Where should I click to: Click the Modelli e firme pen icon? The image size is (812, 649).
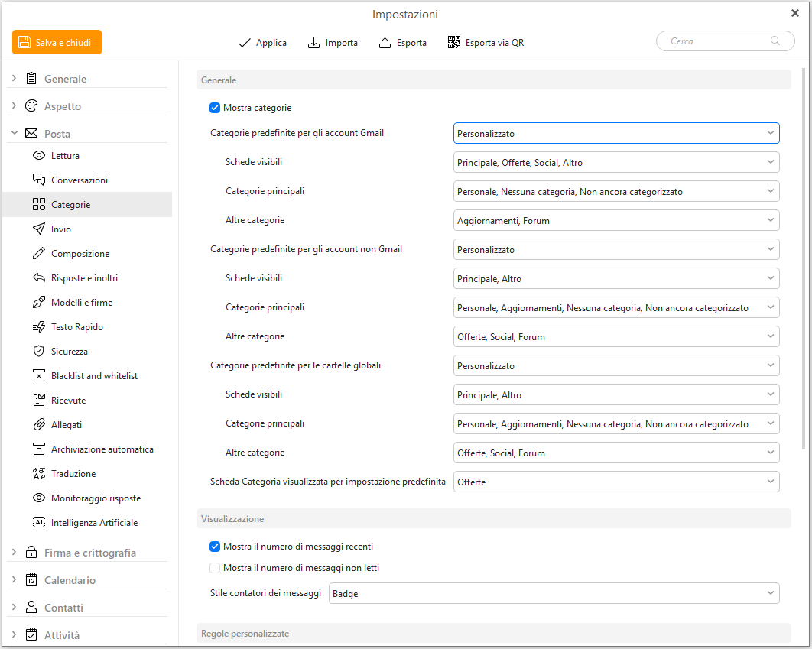[39, 302]
